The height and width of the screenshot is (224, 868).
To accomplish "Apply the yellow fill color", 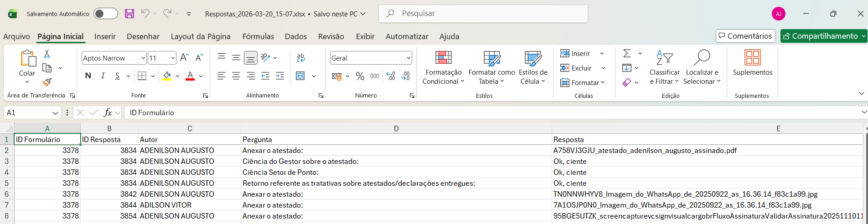I will (x=167, y=76).
